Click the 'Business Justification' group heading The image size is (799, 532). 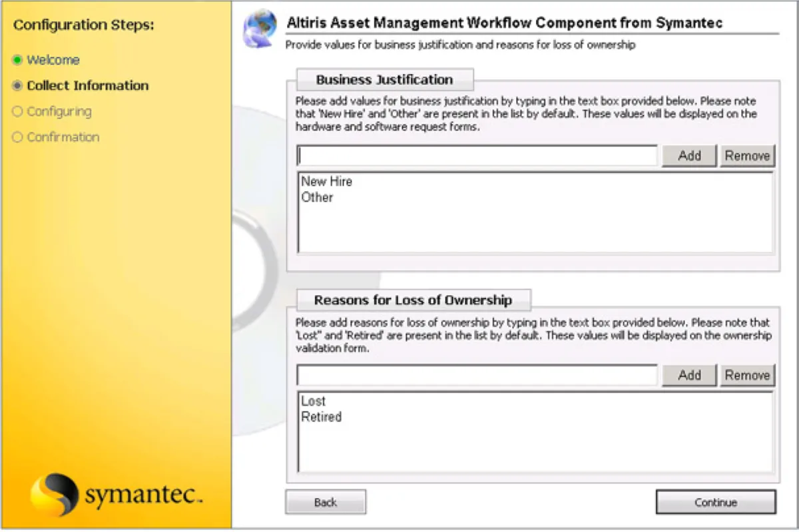384,79
